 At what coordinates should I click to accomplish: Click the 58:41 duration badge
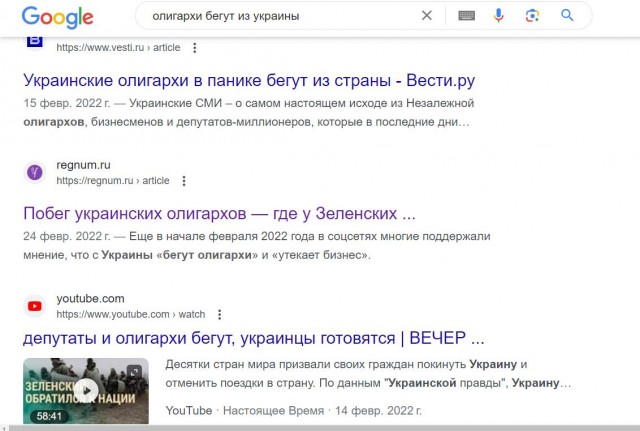(49, 416)
